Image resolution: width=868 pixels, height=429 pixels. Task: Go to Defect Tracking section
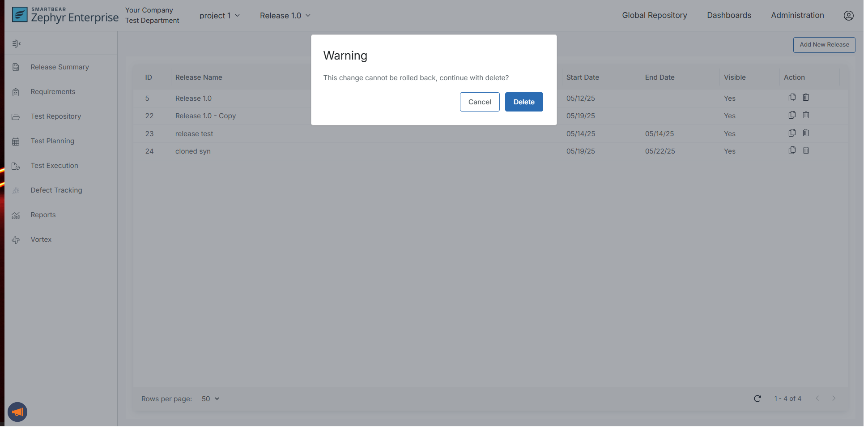click(56, 190)
